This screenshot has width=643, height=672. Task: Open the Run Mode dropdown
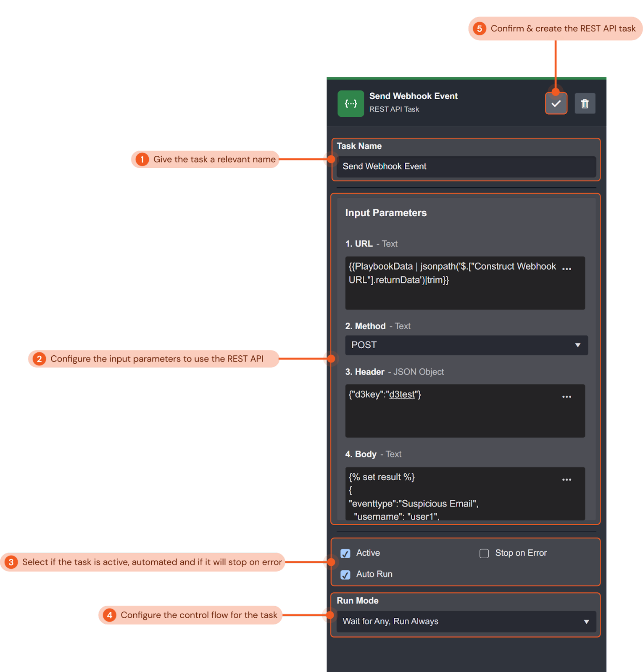(466, 622)
